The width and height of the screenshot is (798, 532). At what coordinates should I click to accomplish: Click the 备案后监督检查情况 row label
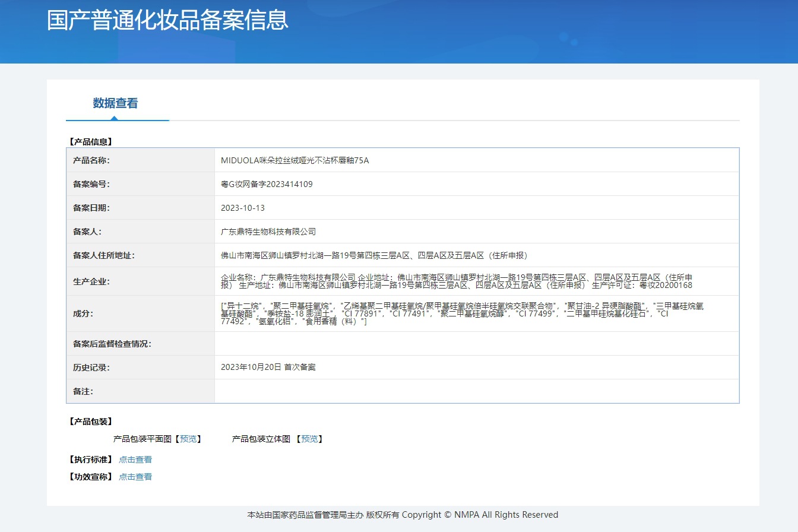tap(112, 344)
